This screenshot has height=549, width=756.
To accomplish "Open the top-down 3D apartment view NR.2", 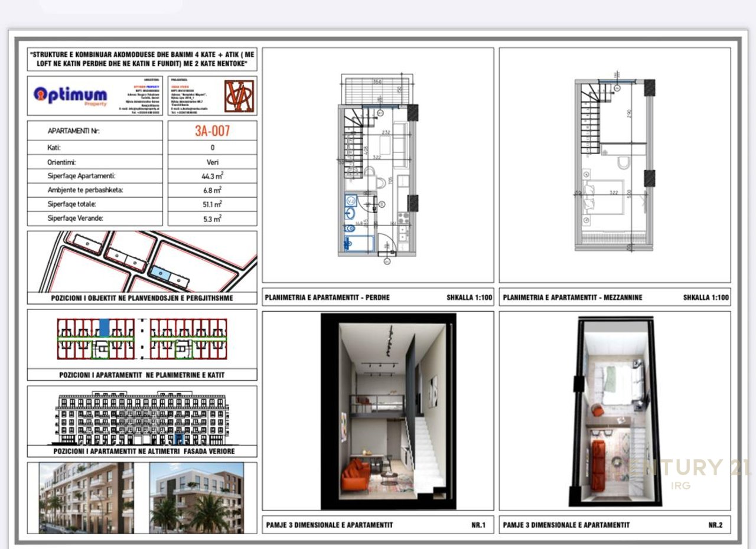I will (616, 411).
